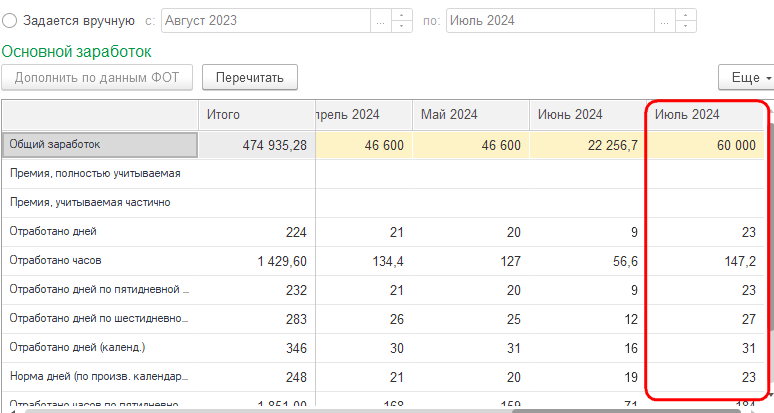This screenshot has height=413, width=774.
Task: Select the 'Отработано часов' row label
Action: [x=100, y=261]
